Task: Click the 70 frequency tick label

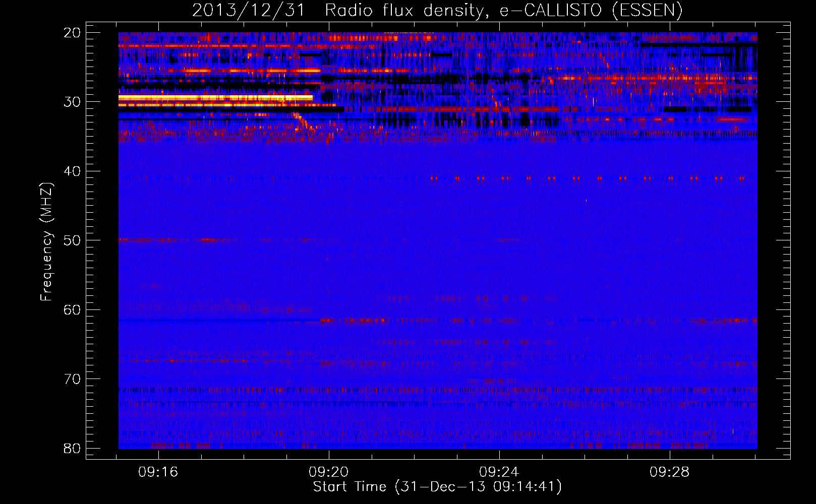Action: coord(73,379)
